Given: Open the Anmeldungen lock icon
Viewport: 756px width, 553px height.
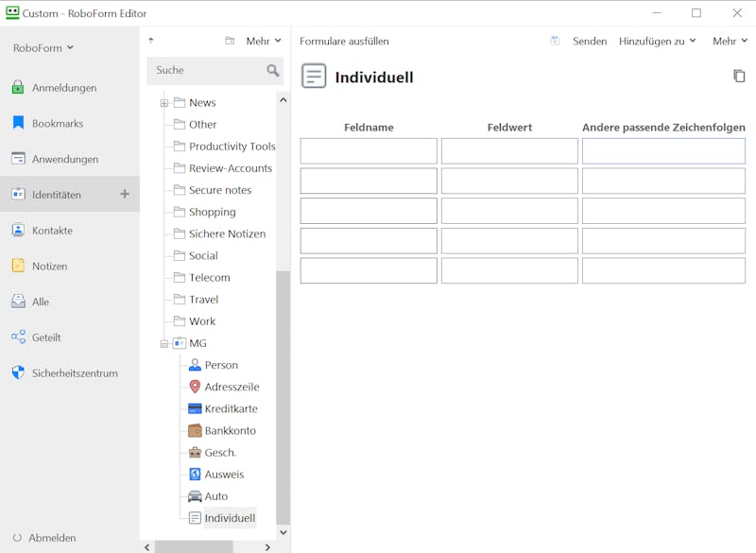Looking at the screenshot, I should click(18, 87).
